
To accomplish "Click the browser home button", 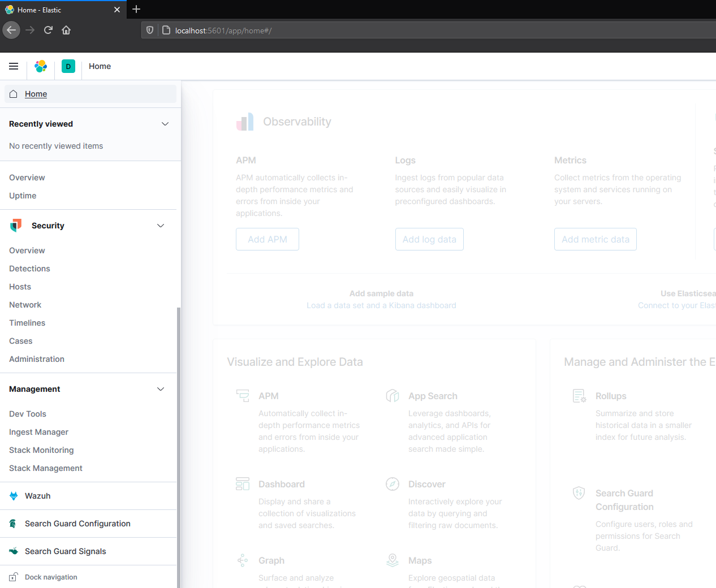I will 66,30.
